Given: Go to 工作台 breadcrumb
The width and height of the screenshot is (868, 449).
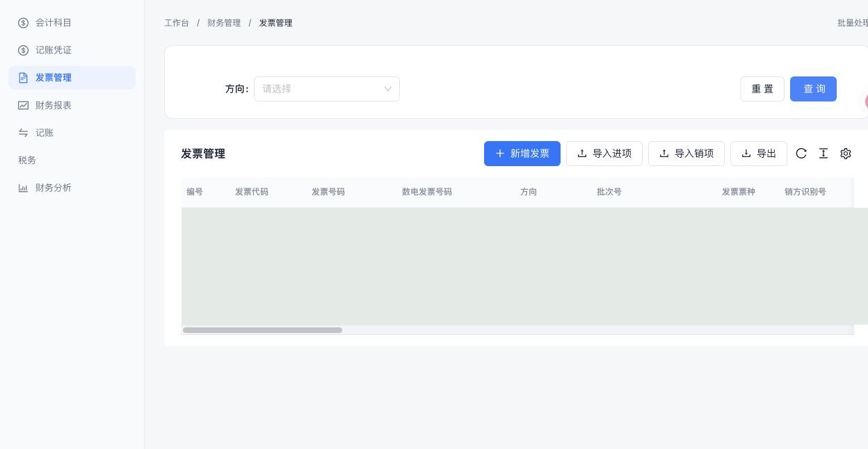Looking at the screenshot, I should click(x=177, y=23).
